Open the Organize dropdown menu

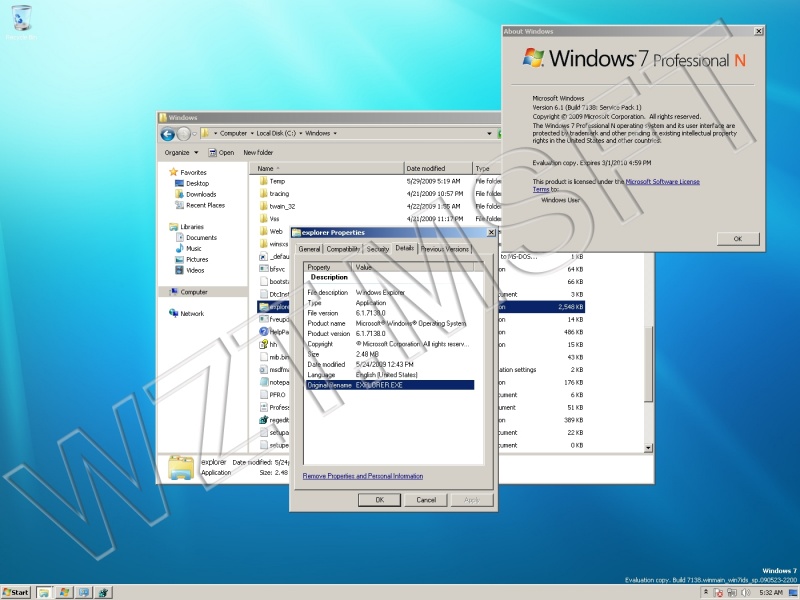[x=181, y=153]
